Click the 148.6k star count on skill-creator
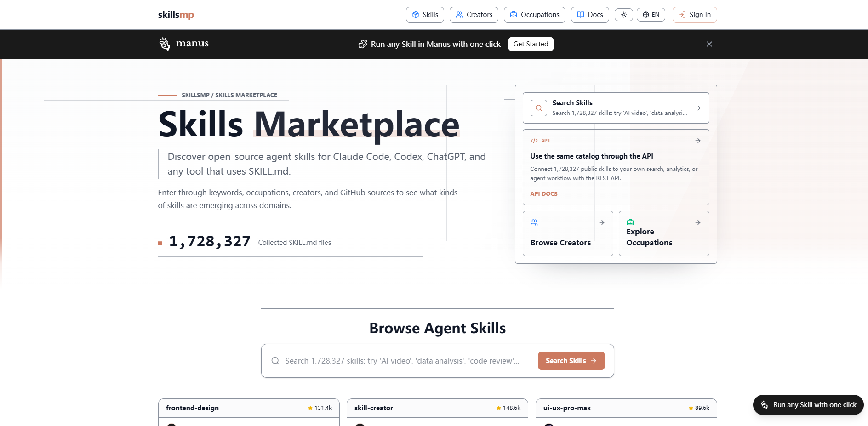The width and height of the screenshot is (868, 426). [508, 408]
